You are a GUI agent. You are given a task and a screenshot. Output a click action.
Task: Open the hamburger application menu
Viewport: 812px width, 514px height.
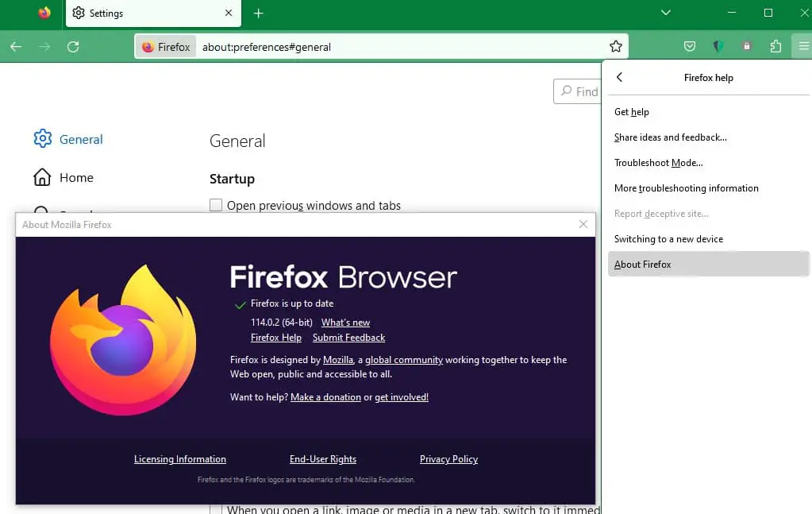[803, 47]
